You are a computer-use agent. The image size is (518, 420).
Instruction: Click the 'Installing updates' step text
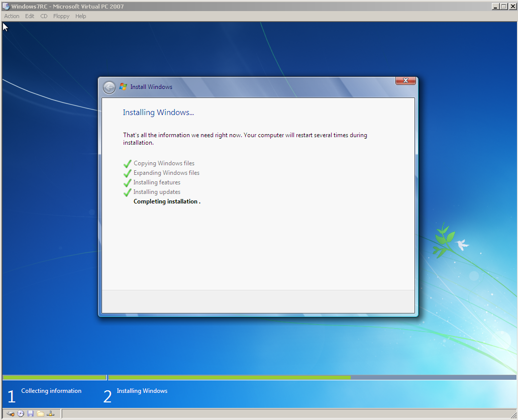[x=157, y=192]
